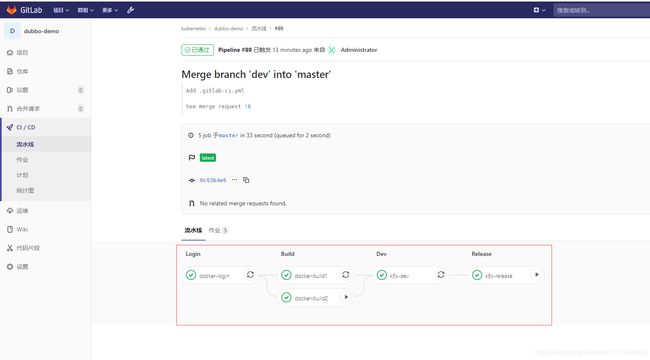Go to pipelines breadcrumb before #89
650x360 pixels.
(259, 29)
